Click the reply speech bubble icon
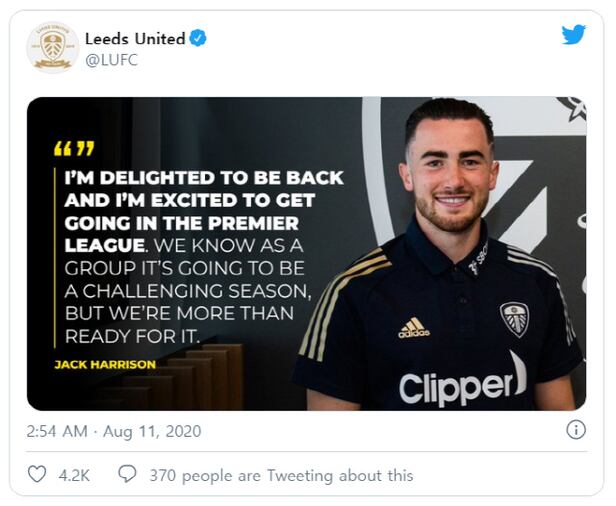 tap(127, 475)
